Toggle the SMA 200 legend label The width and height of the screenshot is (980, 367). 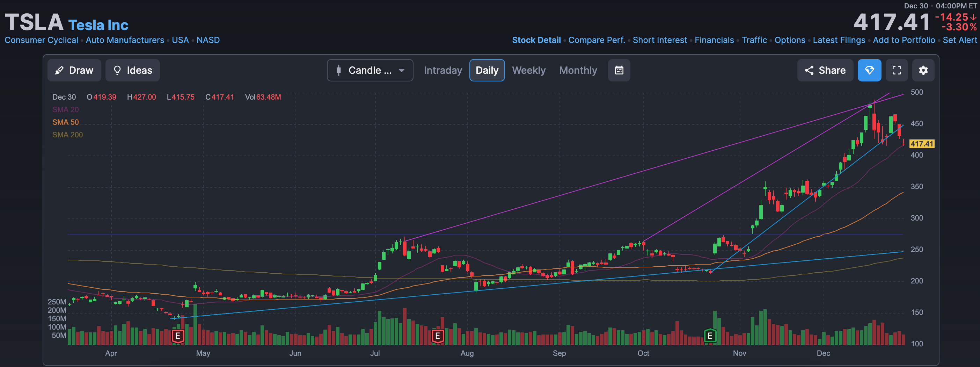click(67, 135)
